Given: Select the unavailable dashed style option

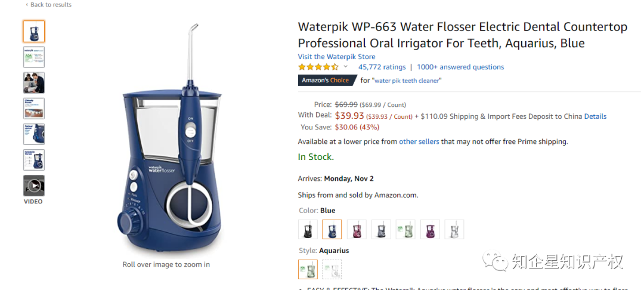Looking at the screenshot, I should pyautogui.click(x=332, y=269).
